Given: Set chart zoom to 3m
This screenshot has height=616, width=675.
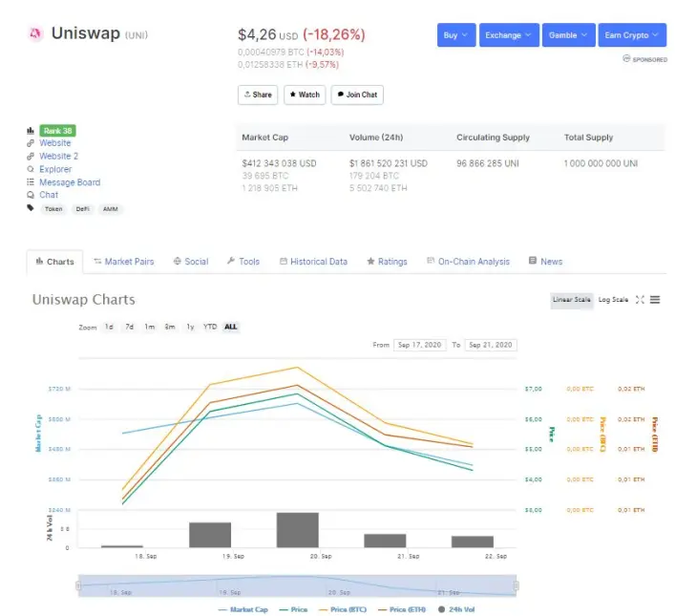Looking at the screenshot, I should [x=170, y=327].
